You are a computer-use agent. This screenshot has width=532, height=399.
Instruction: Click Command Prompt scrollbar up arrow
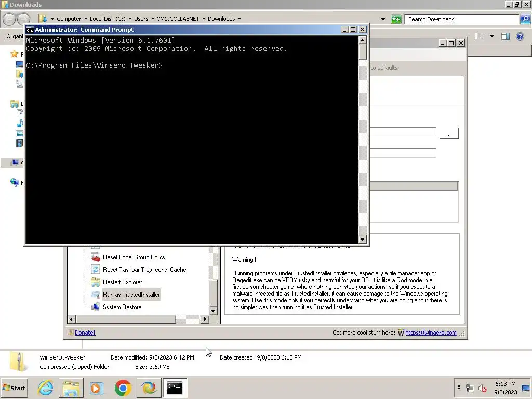[362, 40]
